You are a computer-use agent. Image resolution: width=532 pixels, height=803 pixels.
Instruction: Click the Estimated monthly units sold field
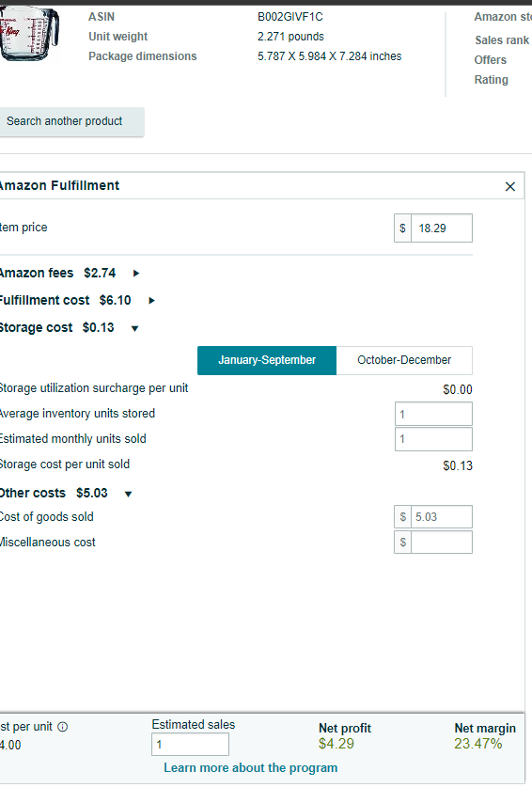[x=433, y=439]
